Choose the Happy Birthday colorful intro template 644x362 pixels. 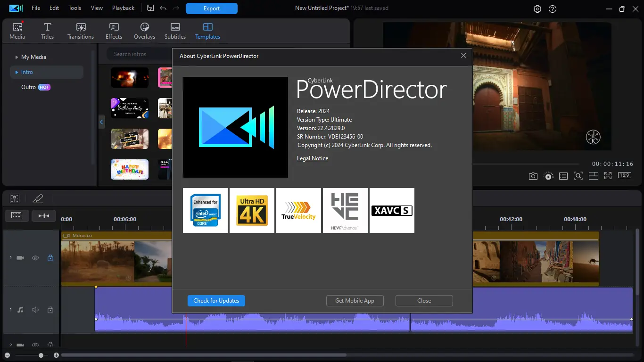pos(130,169)
